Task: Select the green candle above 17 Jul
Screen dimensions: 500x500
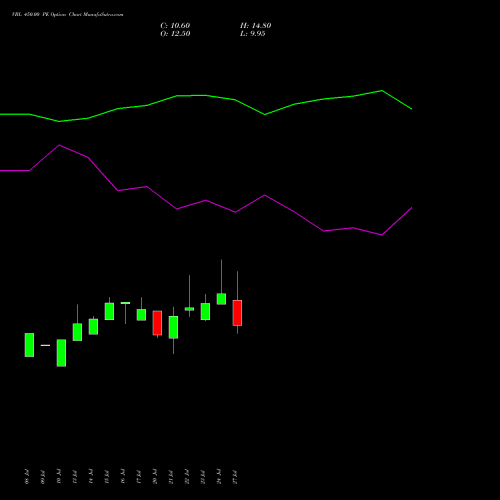Action: pyautogui.click(x=141, y=315)
